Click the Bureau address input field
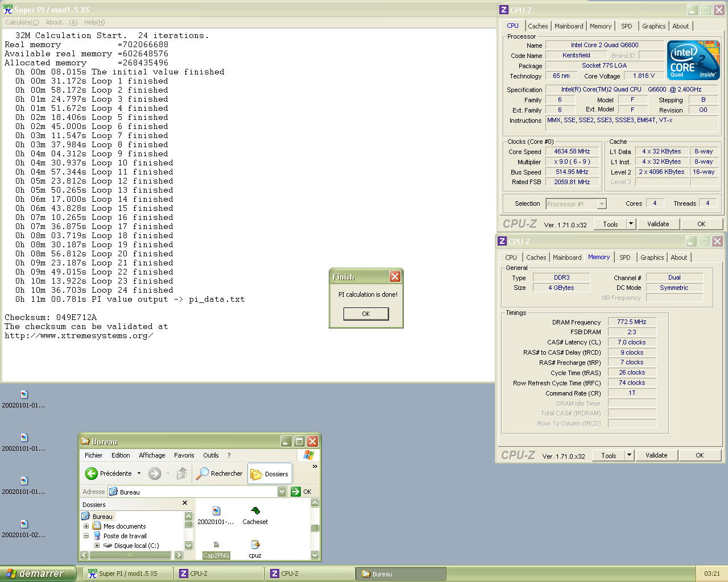 (x=192, y=492)
